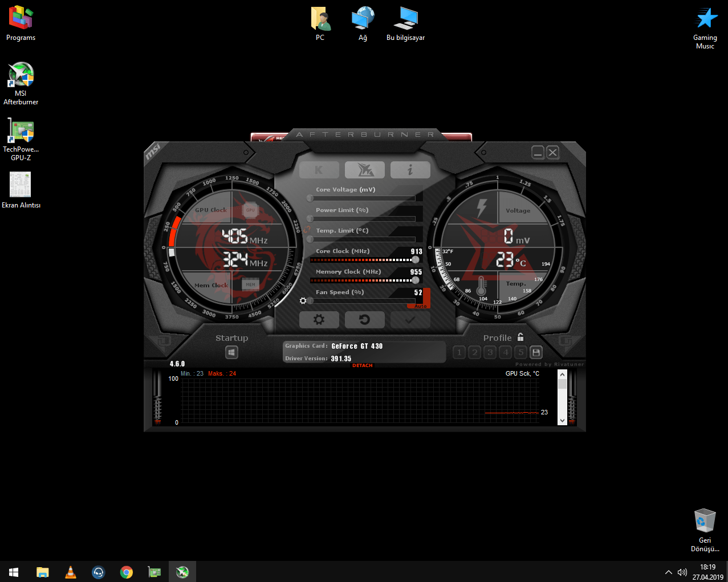
Task: Apply settings with the checkmark button
Action: point(410,320)
